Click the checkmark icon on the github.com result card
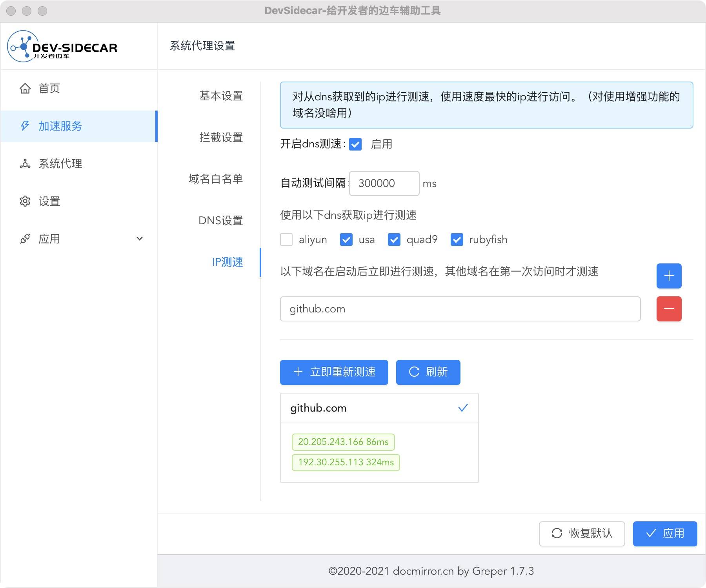 click(463, 408)
